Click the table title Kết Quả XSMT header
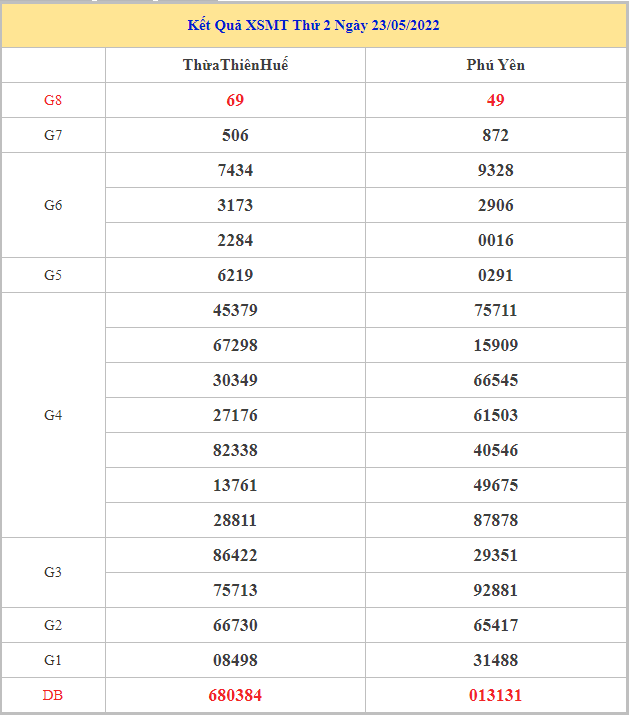 pyautogui.click(x=313, y=25)
